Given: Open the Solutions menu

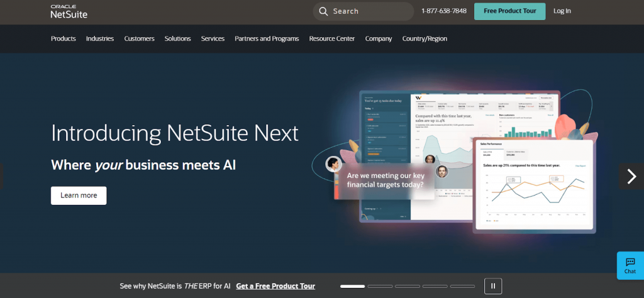Looking at the screenshot, I should pyautogui.click(x=178, y=38).
